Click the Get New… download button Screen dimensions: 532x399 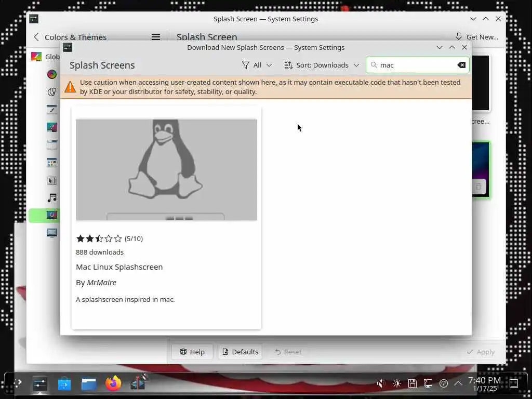[476, 37]
